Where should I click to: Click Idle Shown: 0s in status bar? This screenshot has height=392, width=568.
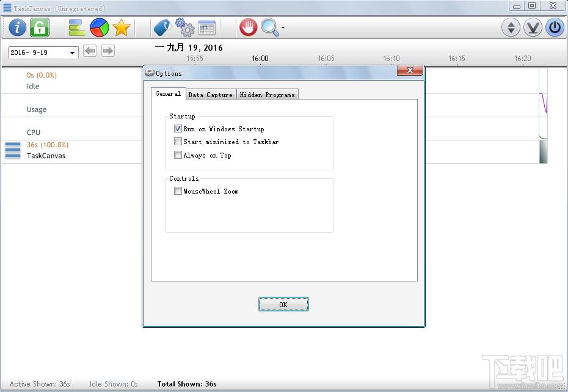[x=114, y=384]
